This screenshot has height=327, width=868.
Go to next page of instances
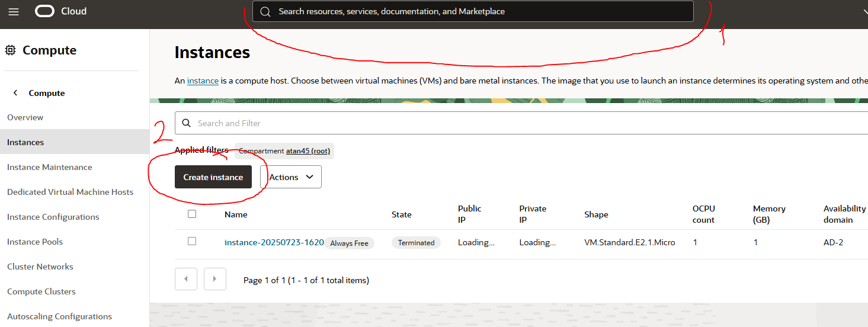pyautogui.click(x=215, y=279)
